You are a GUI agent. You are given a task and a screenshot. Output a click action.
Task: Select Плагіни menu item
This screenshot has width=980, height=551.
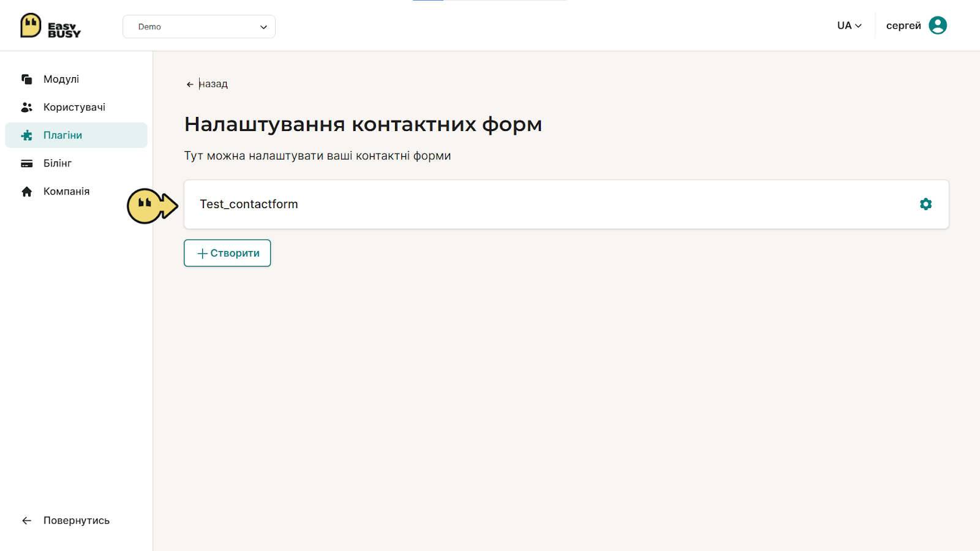click(76, 135)
